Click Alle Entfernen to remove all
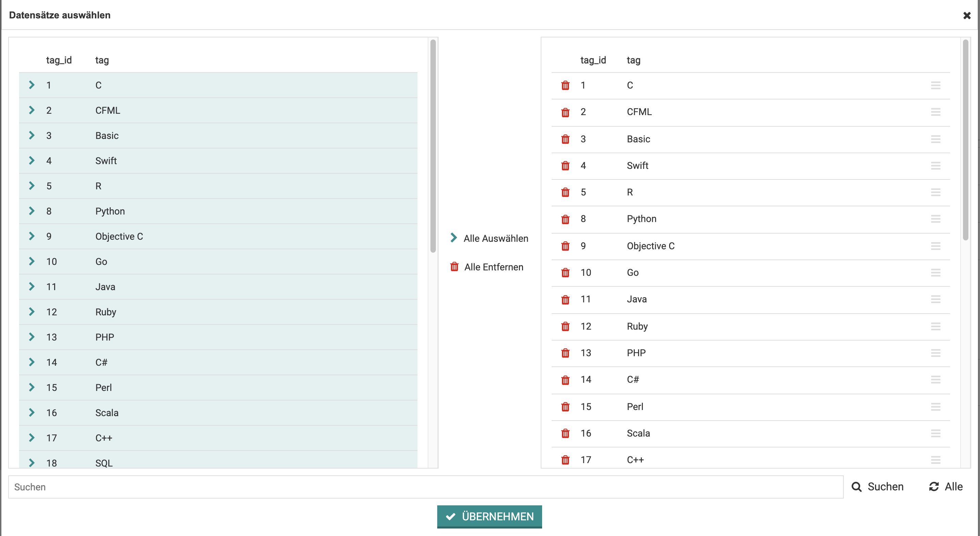Image resolution: width=980 pixels, height=536 pixels. [x=487, y=267]
